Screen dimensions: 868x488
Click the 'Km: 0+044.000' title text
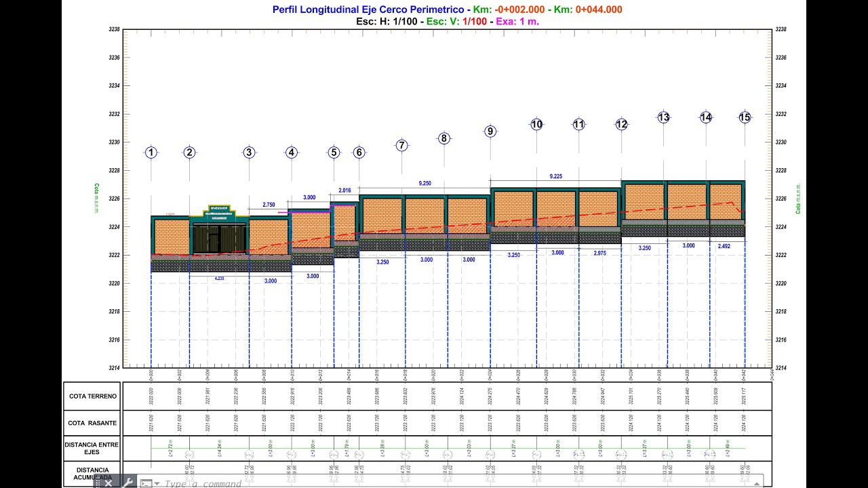[587, 9]
